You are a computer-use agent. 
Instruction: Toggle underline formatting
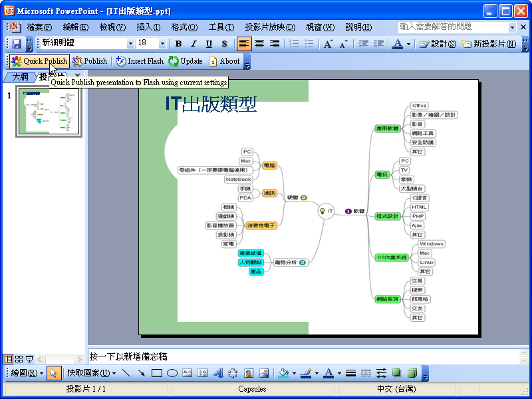209,44
